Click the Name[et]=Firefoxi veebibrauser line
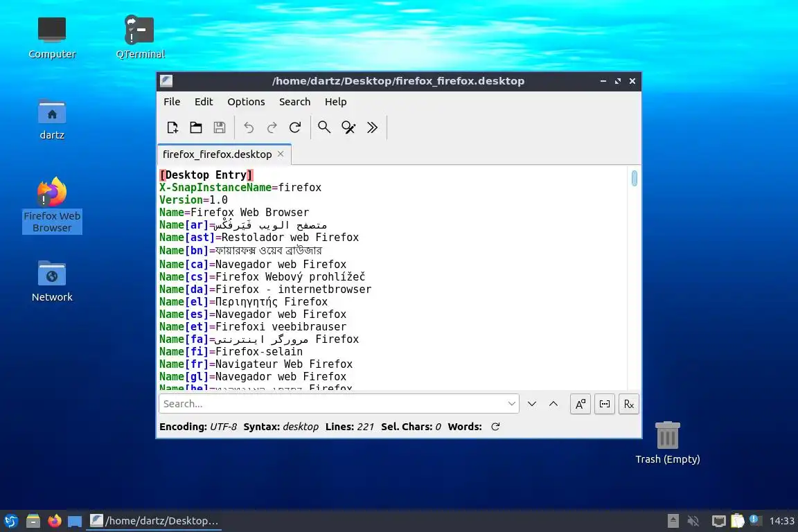Screen dimensions: 798x532 (253, 327)
